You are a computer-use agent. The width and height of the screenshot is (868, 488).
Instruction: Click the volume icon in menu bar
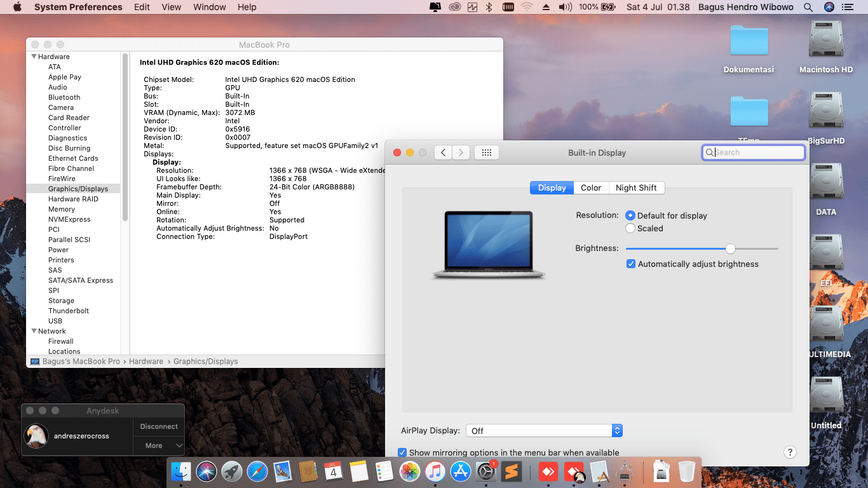[565, 7]
